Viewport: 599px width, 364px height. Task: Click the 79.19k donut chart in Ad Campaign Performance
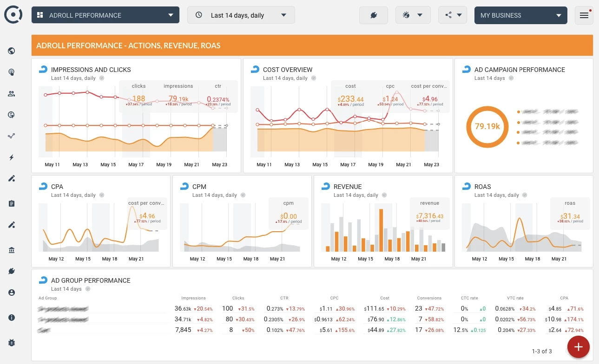tap(487, 126)
